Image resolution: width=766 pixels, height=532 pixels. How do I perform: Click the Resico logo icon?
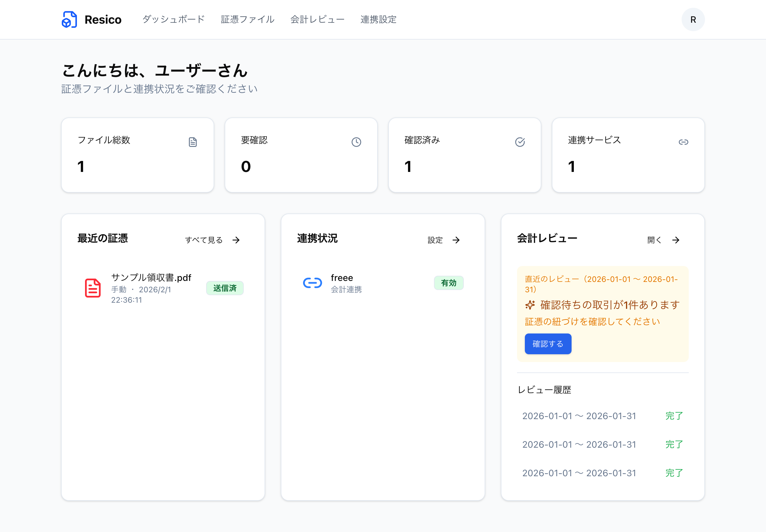pos(69,19)
